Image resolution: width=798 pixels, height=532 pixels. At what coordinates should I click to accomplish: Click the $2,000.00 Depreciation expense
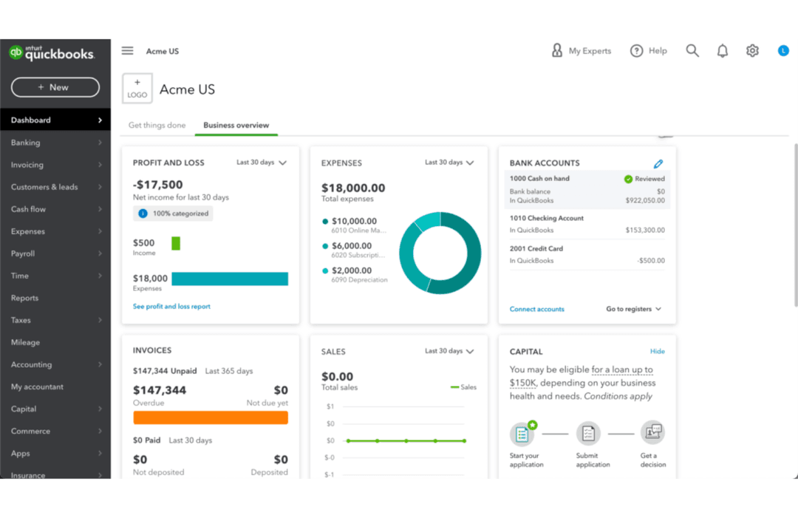pyautogui.click(x=355, y=274)
